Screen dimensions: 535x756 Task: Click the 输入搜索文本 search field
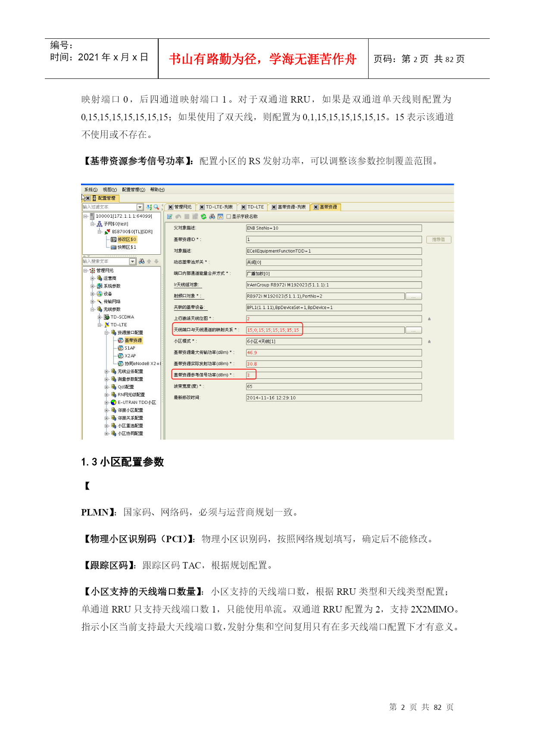coord(106,262)
